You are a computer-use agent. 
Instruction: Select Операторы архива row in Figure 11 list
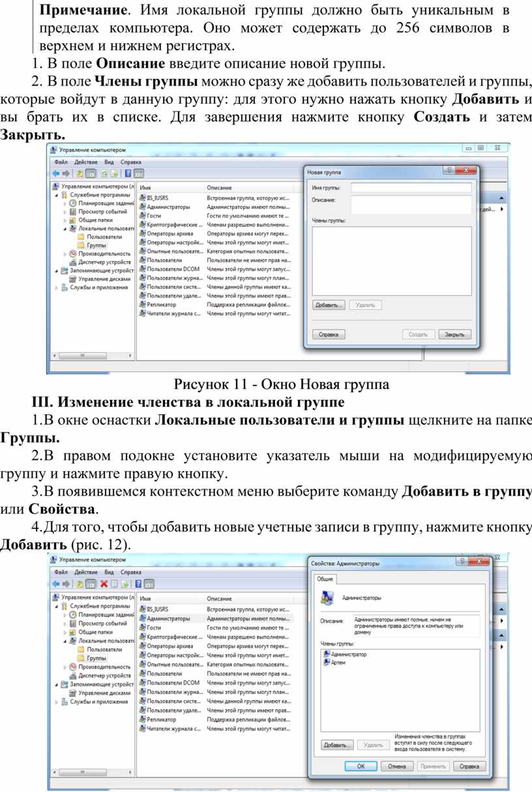pyautogui.click(x=215, y=233)
